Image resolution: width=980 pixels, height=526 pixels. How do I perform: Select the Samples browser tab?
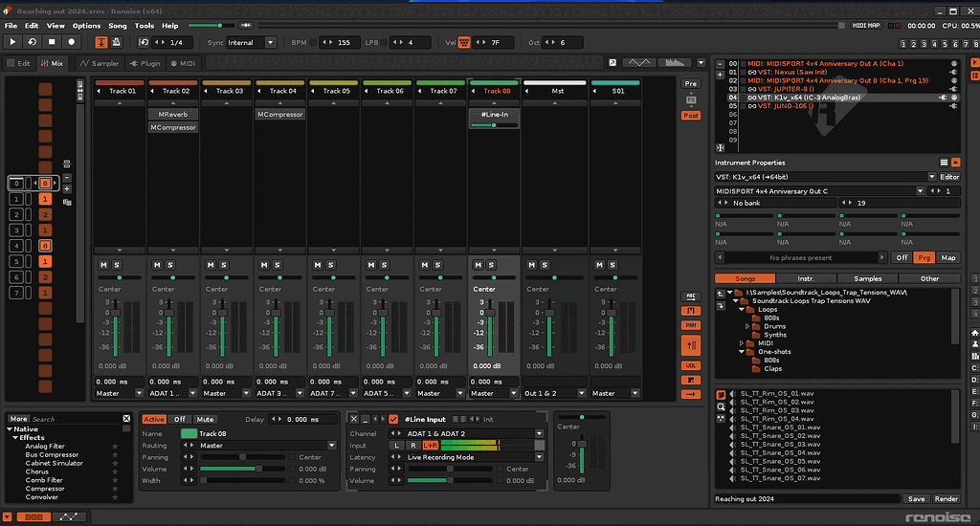(867, 278)
